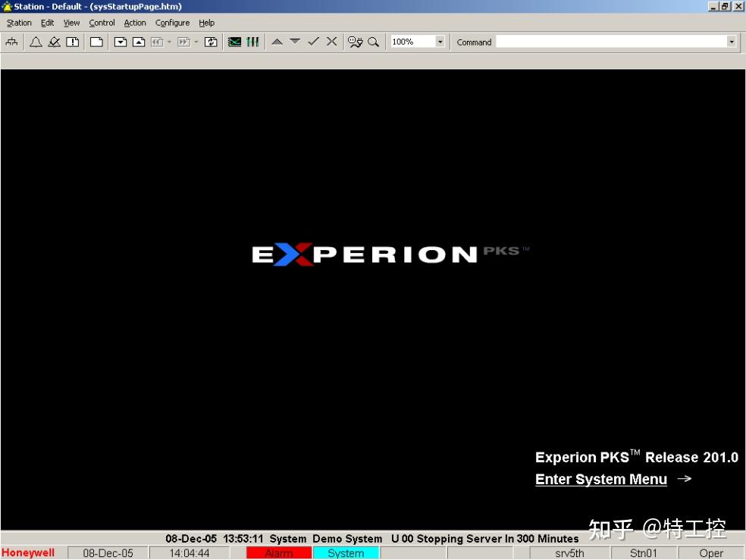Click the Station app icon in title bar

[x=7, y=6]
